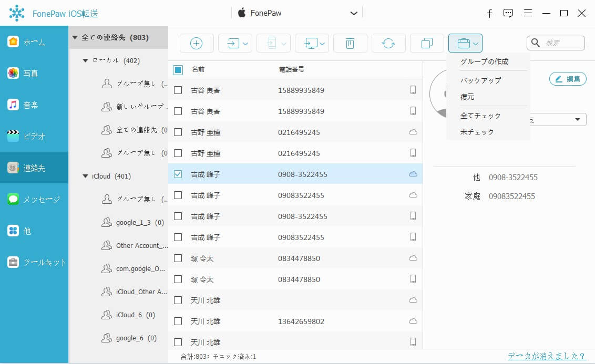
Task: Select google_6 (0) group
Action: coord(129,338)
